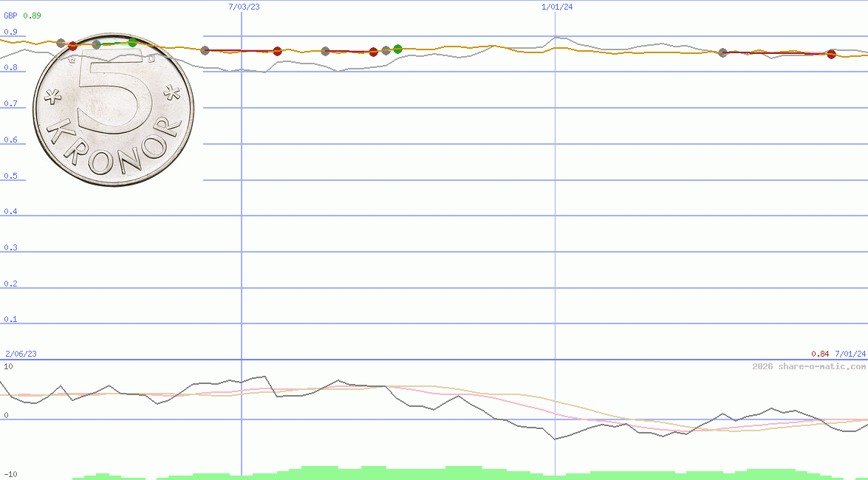The height and width of the screenshot is (480, 868).
Task: Click the 0.9 price axis label
Action: [13, 32]
